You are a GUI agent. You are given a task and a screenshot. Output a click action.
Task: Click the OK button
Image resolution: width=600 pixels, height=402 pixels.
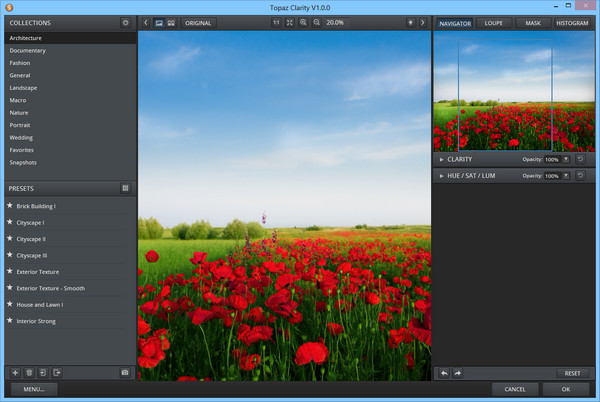pos(566,389)
